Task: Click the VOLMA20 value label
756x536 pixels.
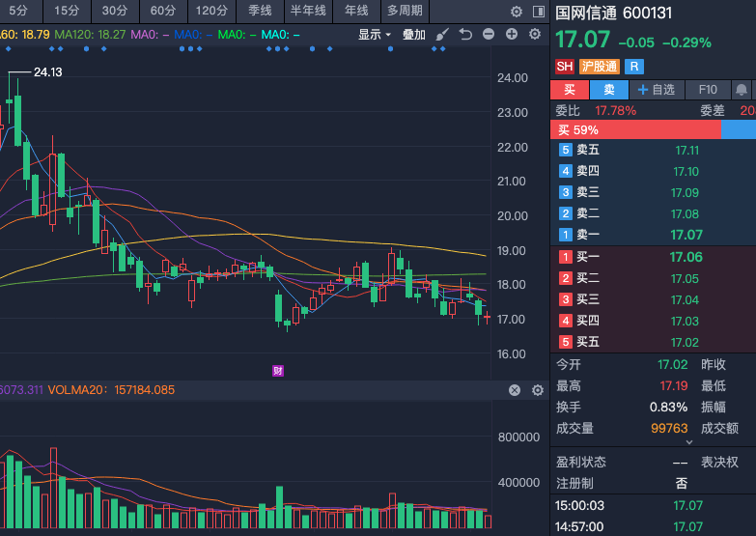Action: [x=111, y=390]
